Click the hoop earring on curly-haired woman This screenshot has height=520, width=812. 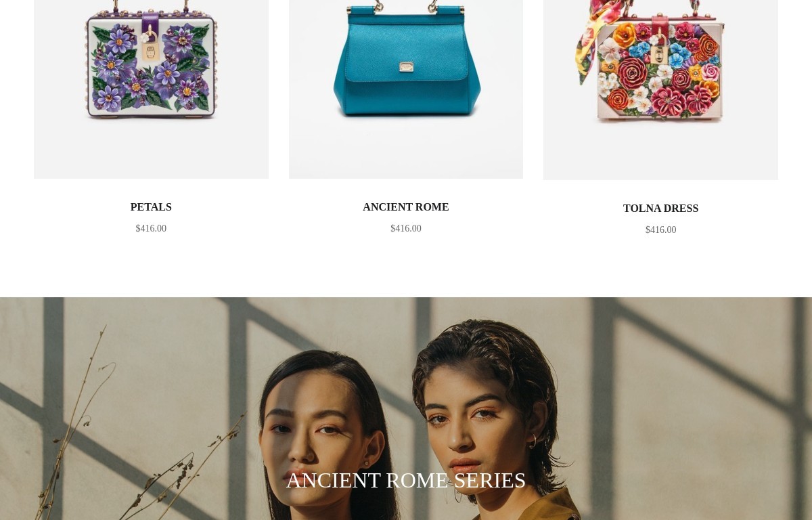coord(533,441)
